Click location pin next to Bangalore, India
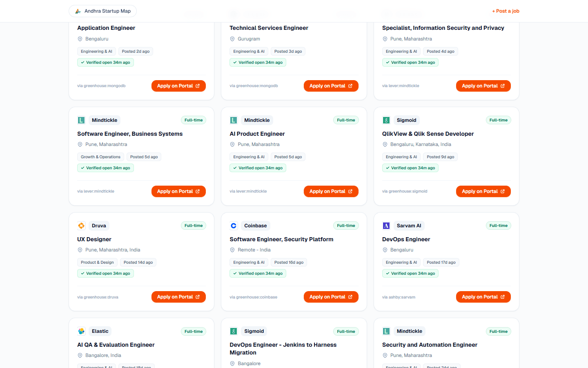This screenshot has height=368, width=588. 80,355
